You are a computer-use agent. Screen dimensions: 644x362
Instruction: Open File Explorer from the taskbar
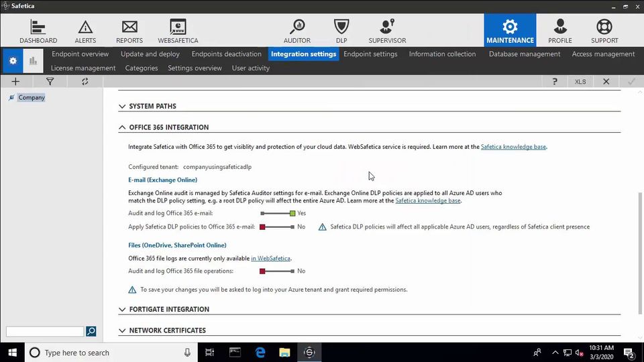coord(284,352)
